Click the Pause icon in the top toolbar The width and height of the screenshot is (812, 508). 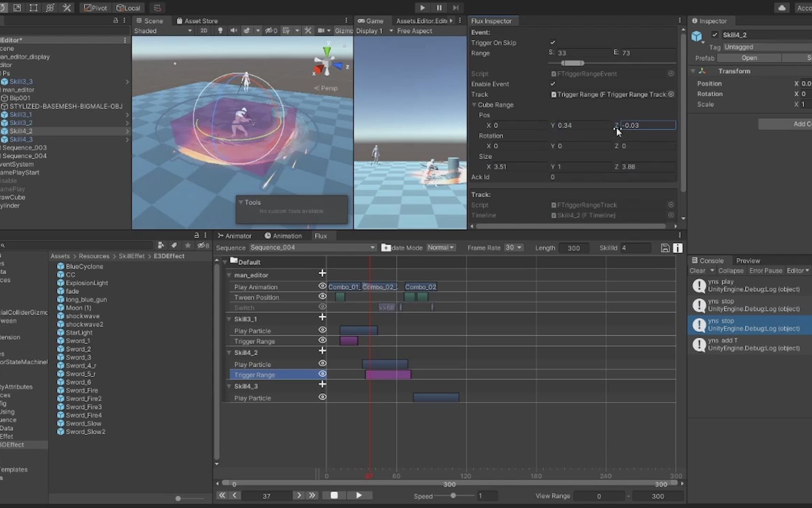(439, 8)
